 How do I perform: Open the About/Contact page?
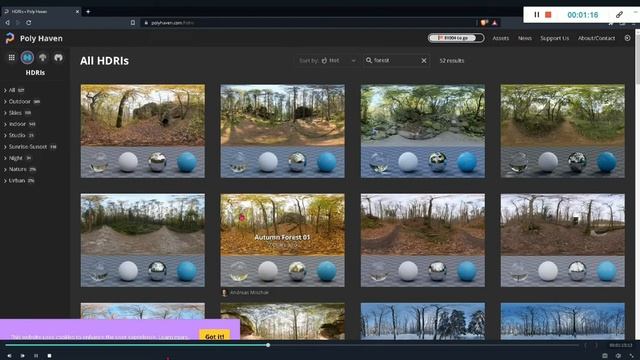[596, 38]
